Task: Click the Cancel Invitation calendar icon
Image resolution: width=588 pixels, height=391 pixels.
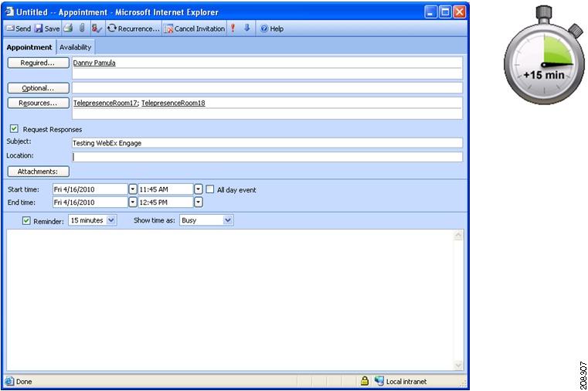Action: click(x=168, y=29)
